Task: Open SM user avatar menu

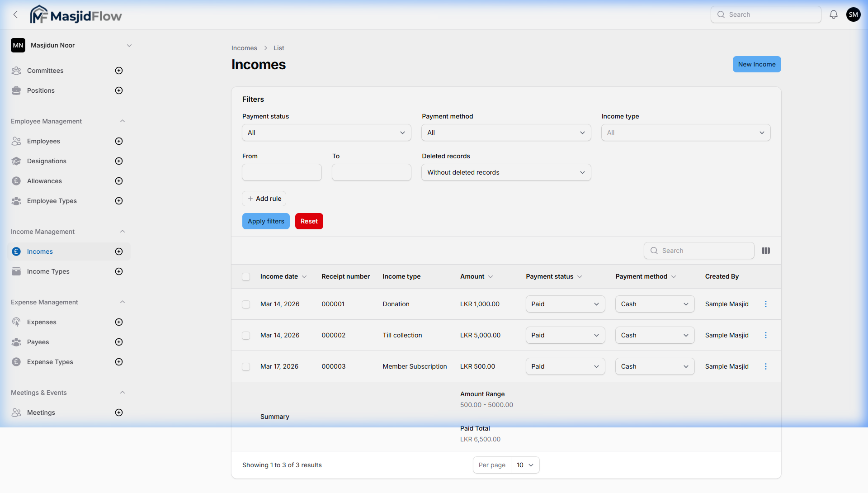Action: (x=853, y=14)
